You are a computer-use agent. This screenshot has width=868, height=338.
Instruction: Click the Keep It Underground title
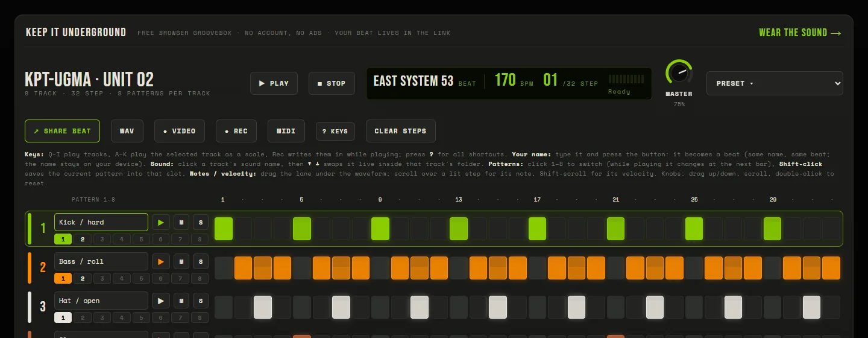[x=76, y=33]
